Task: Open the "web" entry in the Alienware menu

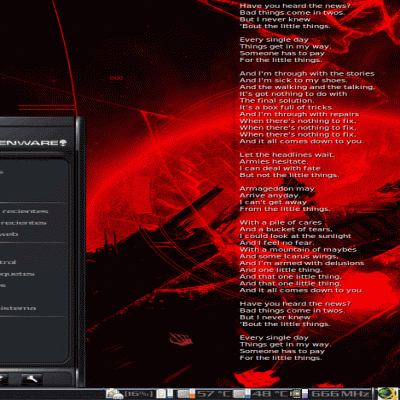Action: tap(9, 234)
